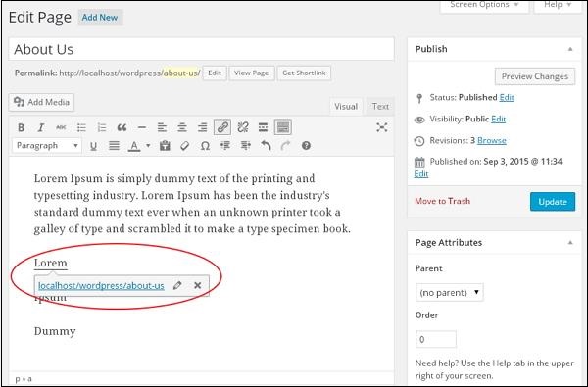The width and height of the screenshot is (588, 387).
Task: Remove link with X in popup
Action: click(198, 285)
